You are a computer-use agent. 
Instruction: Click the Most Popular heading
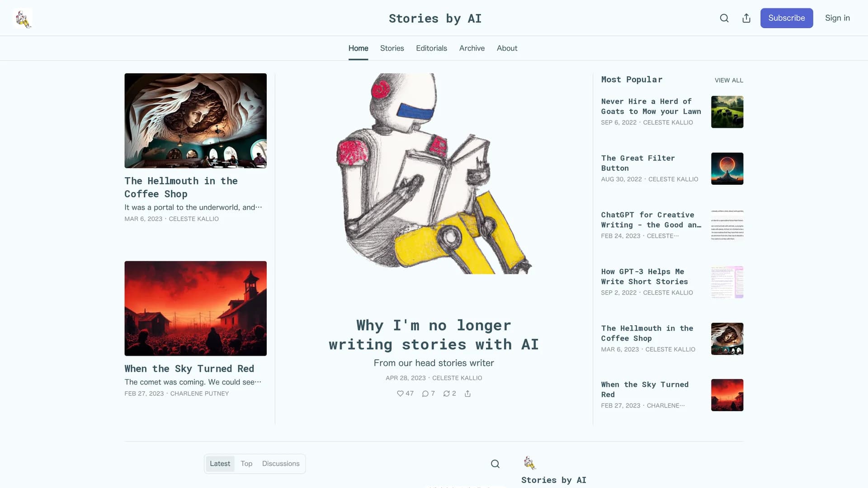(x=632, y=80)
